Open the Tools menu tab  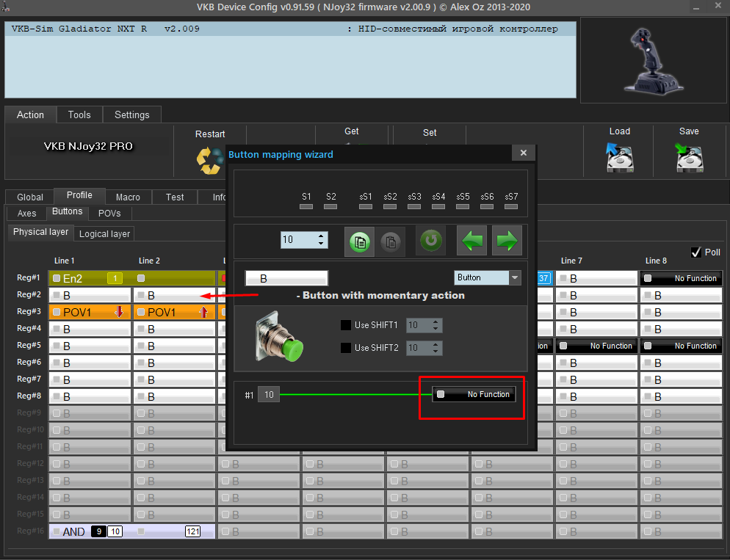(x=79, y=115)
